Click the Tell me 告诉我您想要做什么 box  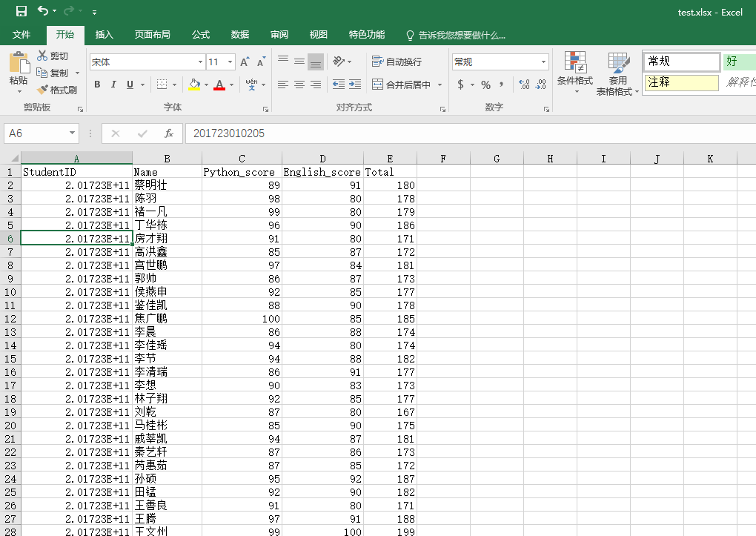[x=456, y=36]
